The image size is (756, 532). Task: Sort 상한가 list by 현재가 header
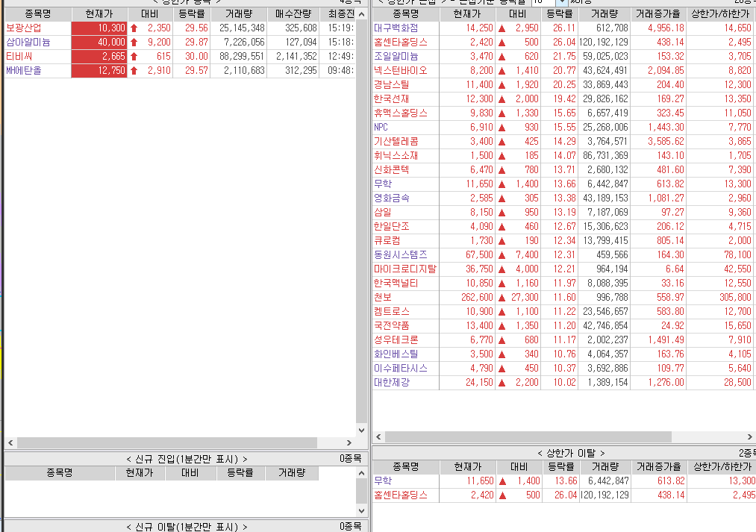point(99,14)
